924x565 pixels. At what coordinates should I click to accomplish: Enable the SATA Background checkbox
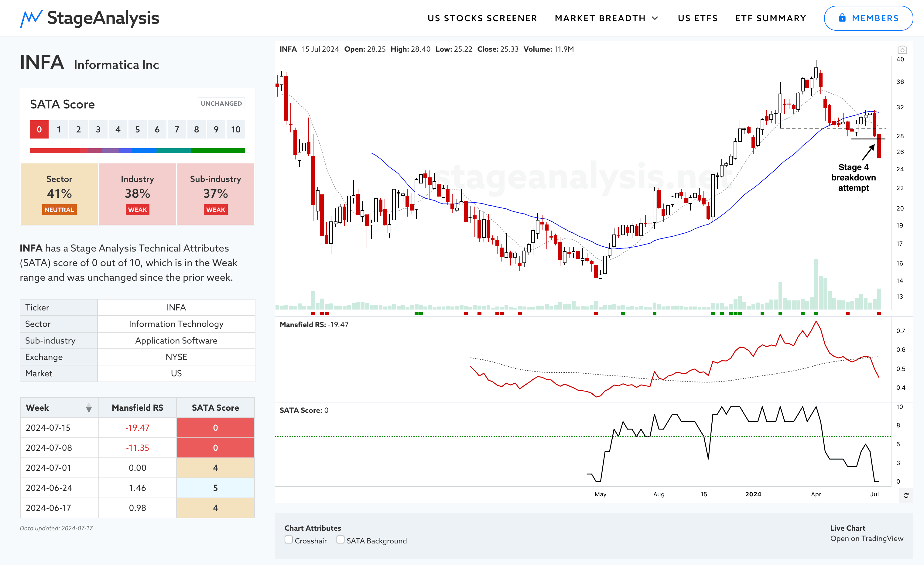pyautogui.click(x=340, y=539)
